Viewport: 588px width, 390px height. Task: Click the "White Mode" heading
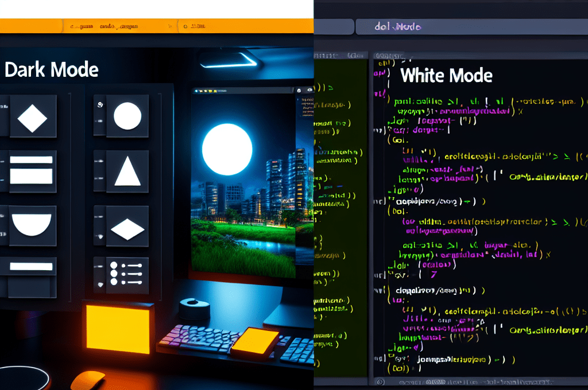point(446,75)
